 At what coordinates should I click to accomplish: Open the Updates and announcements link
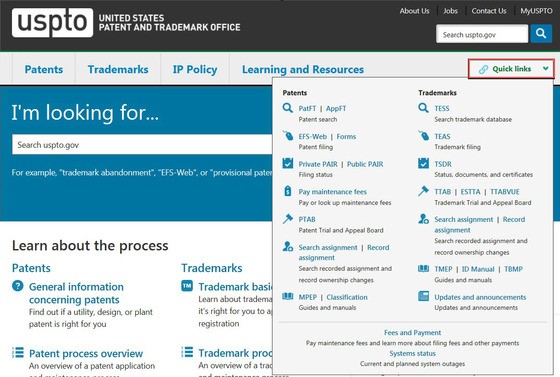[x=480, y=297]
